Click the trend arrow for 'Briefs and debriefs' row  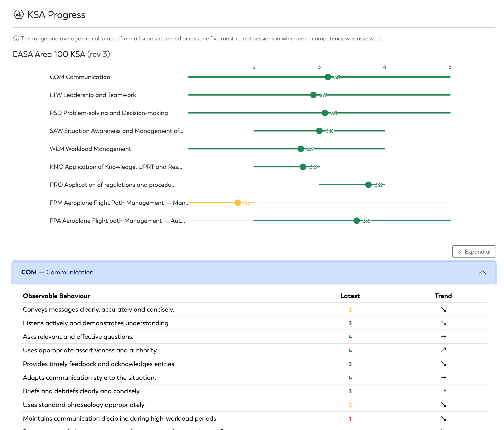pyautogui.click(x=443, y=391)
